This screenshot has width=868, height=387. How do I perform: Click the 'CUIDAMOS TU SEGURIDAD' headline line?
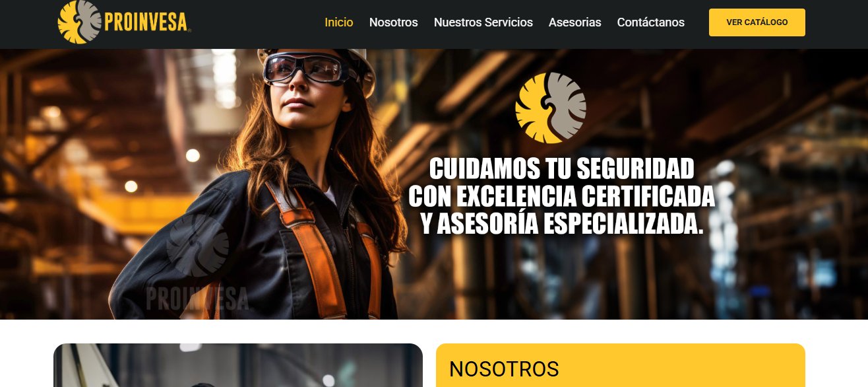pos(562,168)
